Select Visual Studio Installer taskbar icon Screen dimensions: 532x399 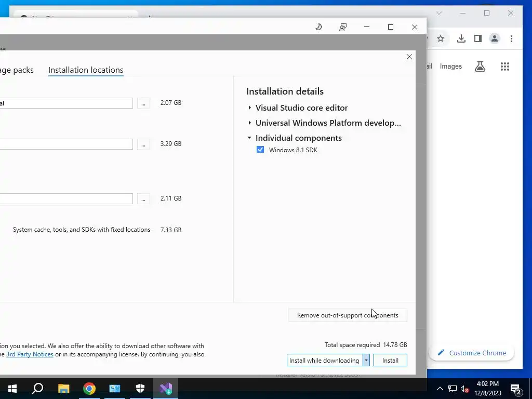(166, 389)
